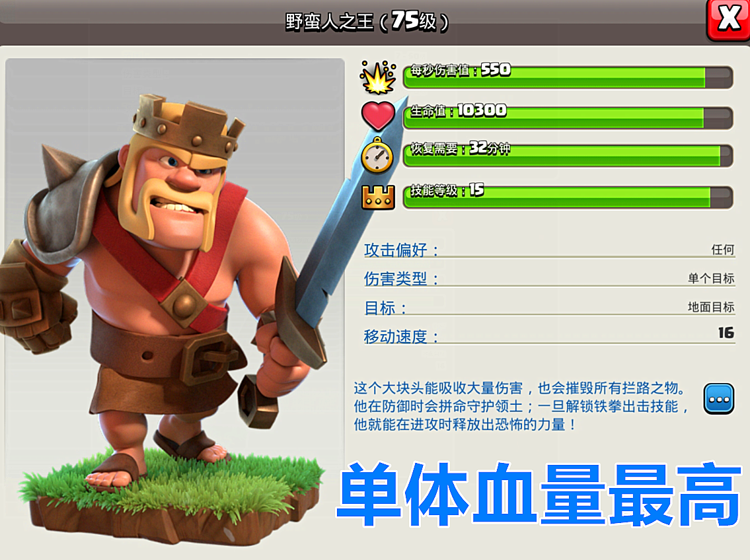The height and width of the screenshot is (560, 750).
Task: Close the Barbarian King info window
Action: point(728,20)
